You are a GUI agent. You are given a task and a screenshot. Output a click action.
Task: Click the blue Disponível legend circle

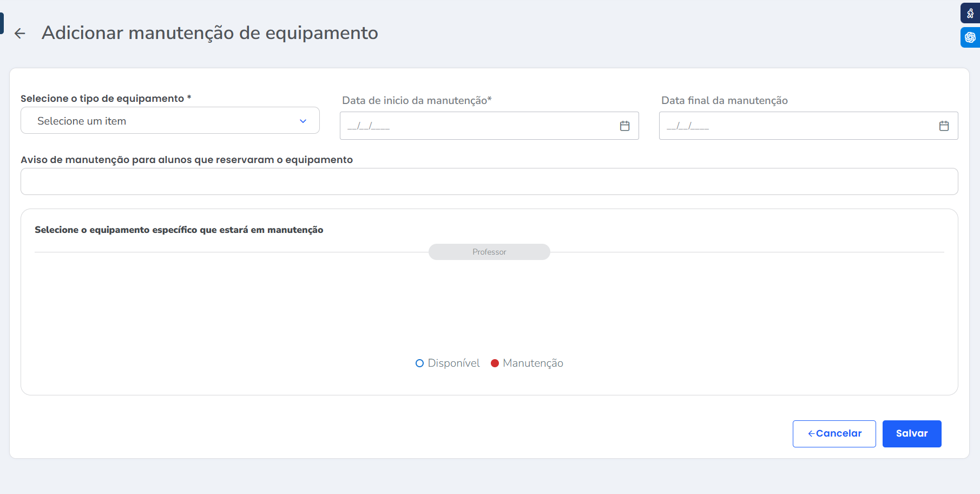coord(419,363)
